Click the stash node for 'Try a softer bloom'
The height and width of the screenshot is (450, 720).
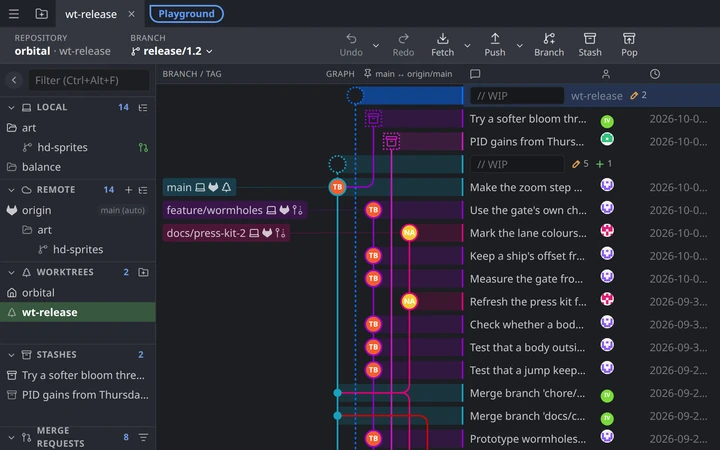pyautogui.click(x=373, y=118)
